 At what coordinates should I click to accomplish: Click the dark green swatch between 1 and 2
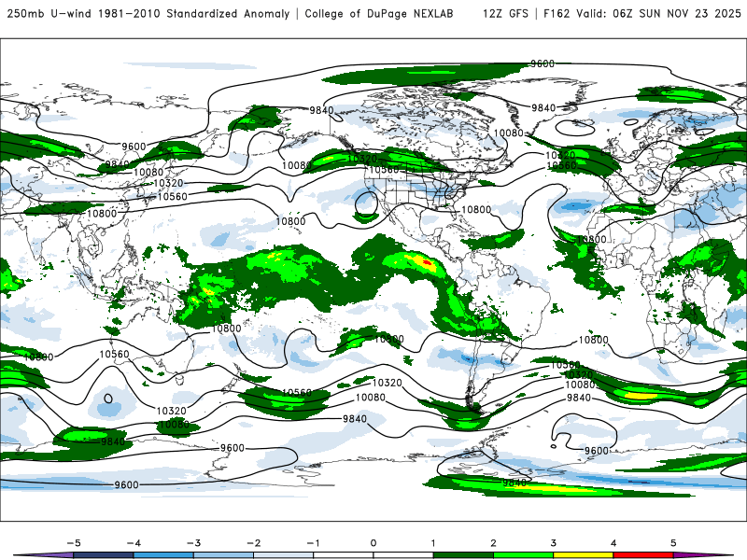click(463, 555)
